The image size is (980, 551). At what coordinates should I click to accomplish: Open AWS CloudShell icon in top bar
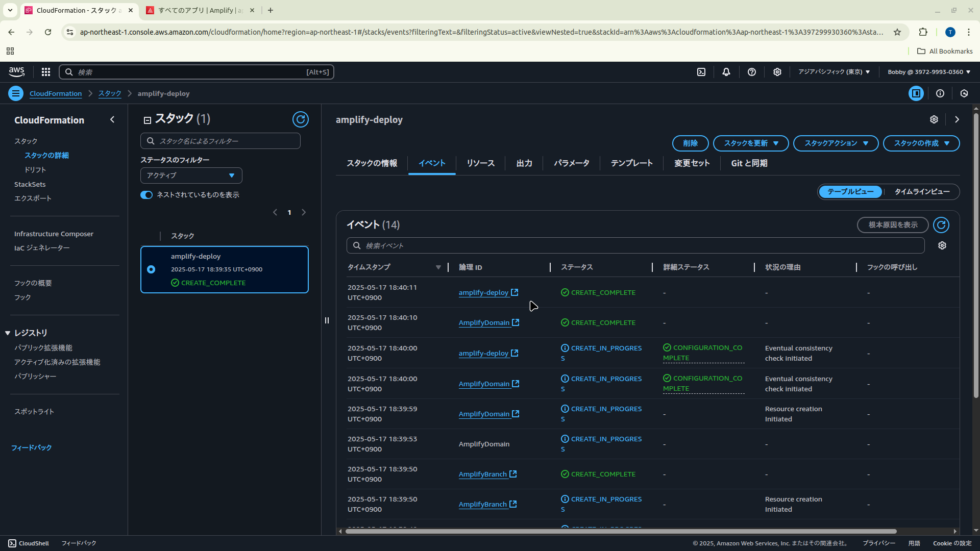pos(701,72)
